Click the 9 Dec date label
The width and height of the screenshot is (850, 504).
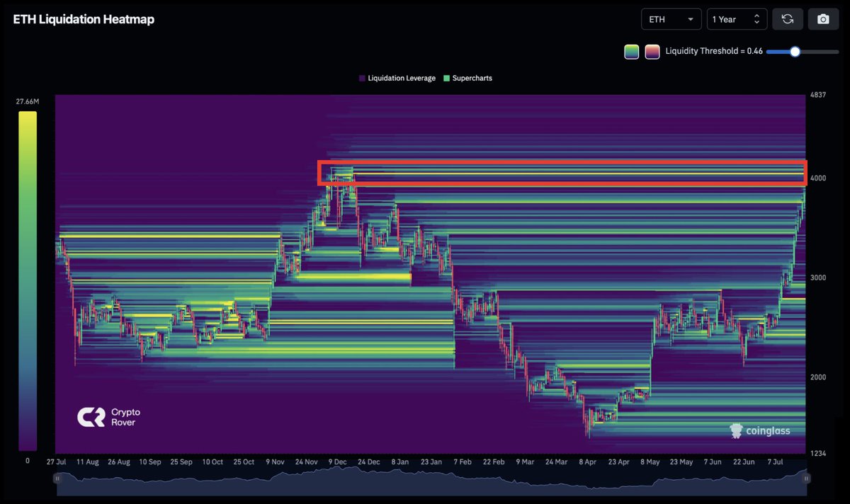point(337,462)
